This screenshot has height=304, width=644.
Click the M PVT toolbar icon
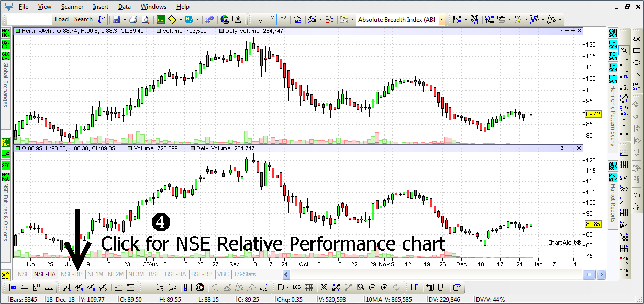(474, 19)
